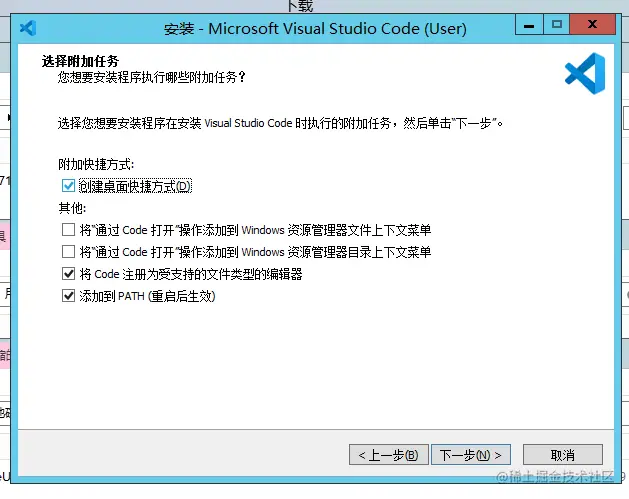629x499 pixels.
Task: Click the 其他 section label
Action: point(72,208)
